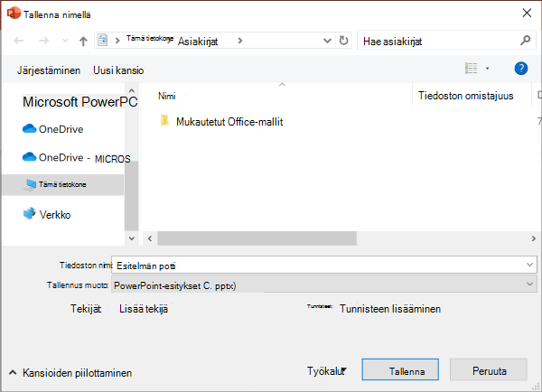
Task: Open the Järjestäminen menu
Action: (x=49, y=70)
